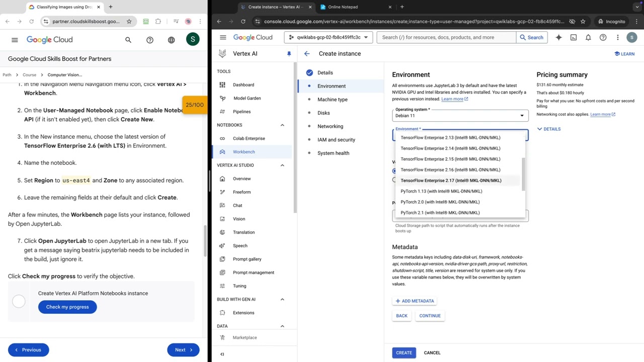Image resolution: width=644 pixels, height=362 pixels.
Task: Click the Back button
Action: click(401, 316)
